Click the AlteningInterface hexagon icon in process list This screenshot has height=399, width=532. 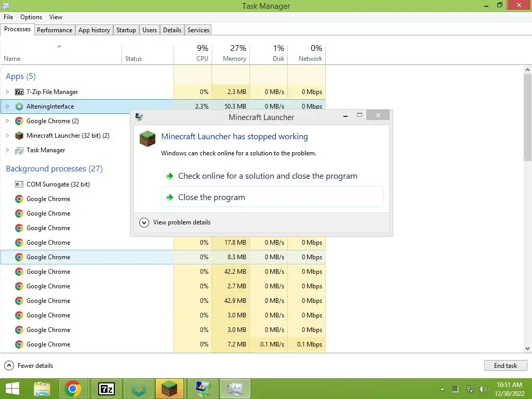coord(19,107)
